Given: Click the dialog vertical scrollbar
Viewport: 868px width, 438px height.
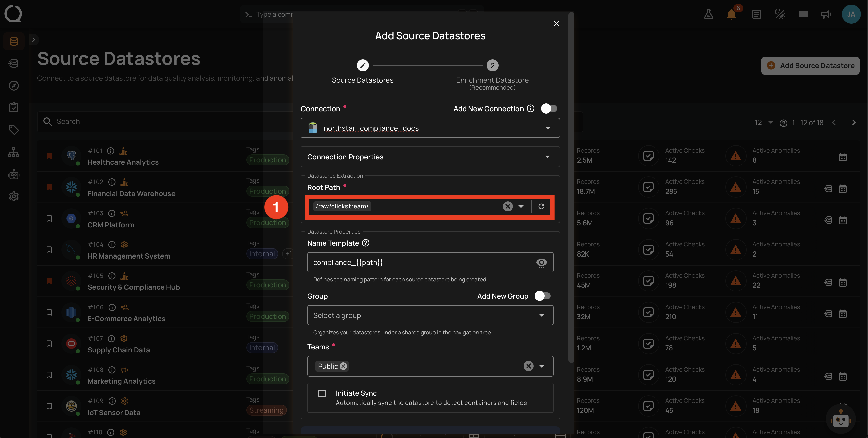Looking at the screenshot, I should (571, 187).
